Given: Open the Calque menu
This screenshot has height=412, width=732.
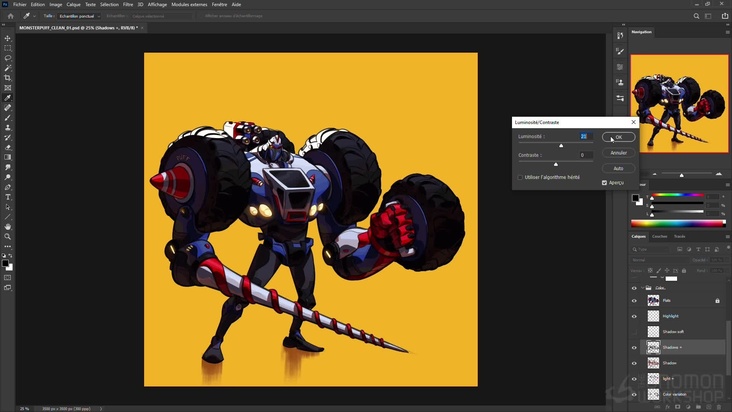Looking at the screenshot, I should coord(73,4).
